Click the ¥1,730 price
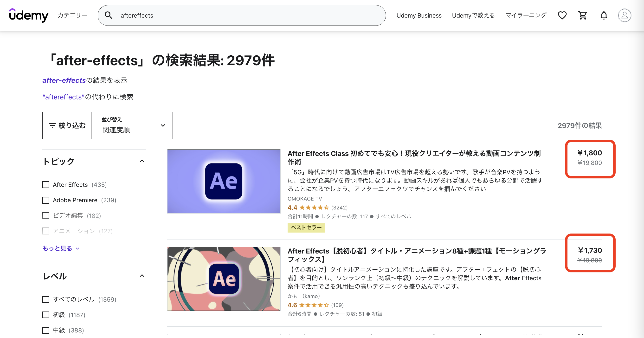Image resolution: width=644 pixels, height=338 pixels. (590, 250)
